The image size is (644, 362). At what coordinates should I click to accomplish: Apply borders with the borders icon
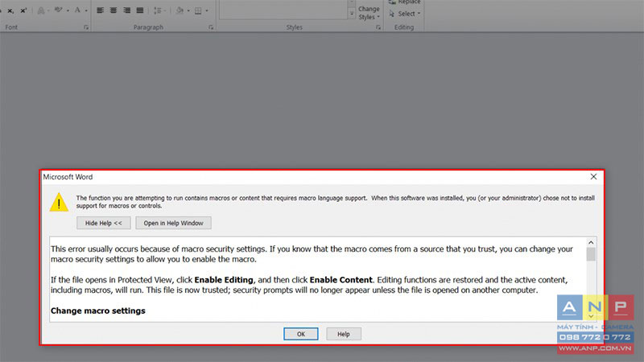click(198, 10)
